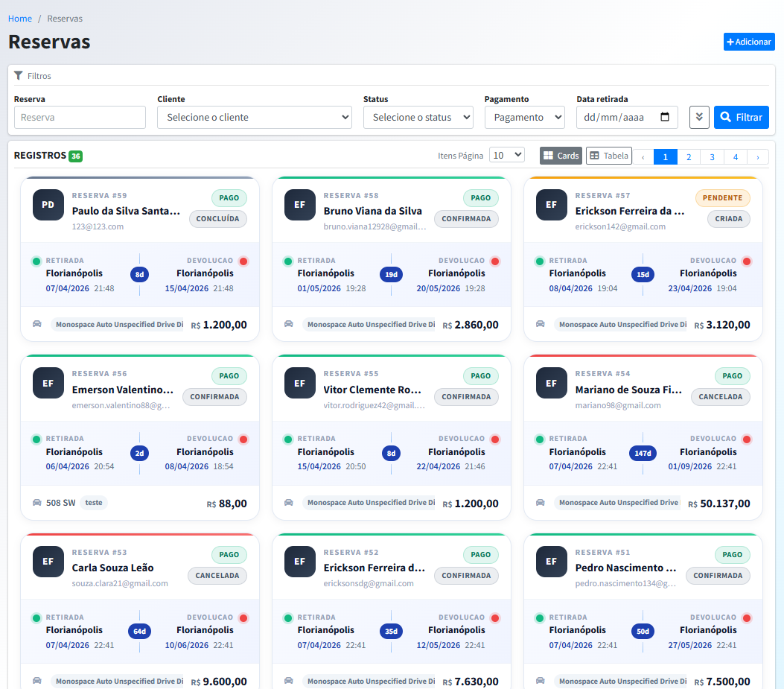Click the Filtros funnel icon
784x689 pixels.
19,75
